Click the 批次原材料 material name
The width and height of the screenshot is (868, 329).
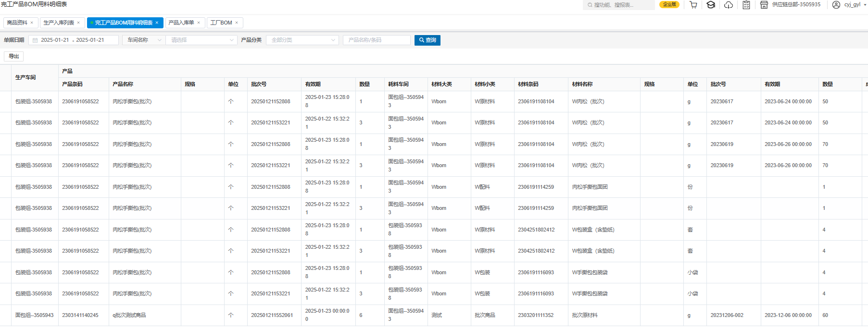pos(585,315)
